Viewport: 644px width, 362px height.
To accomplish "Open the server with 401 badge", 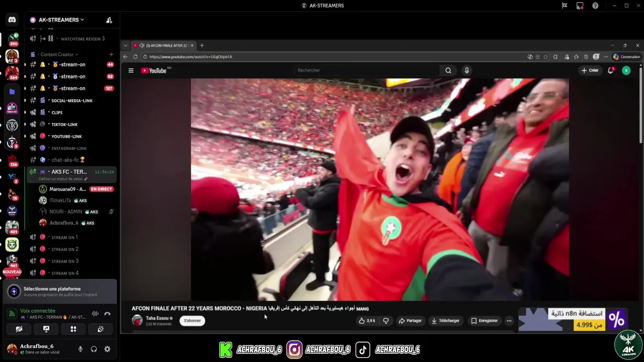I will pyautogui.click(x=12, y=227).
